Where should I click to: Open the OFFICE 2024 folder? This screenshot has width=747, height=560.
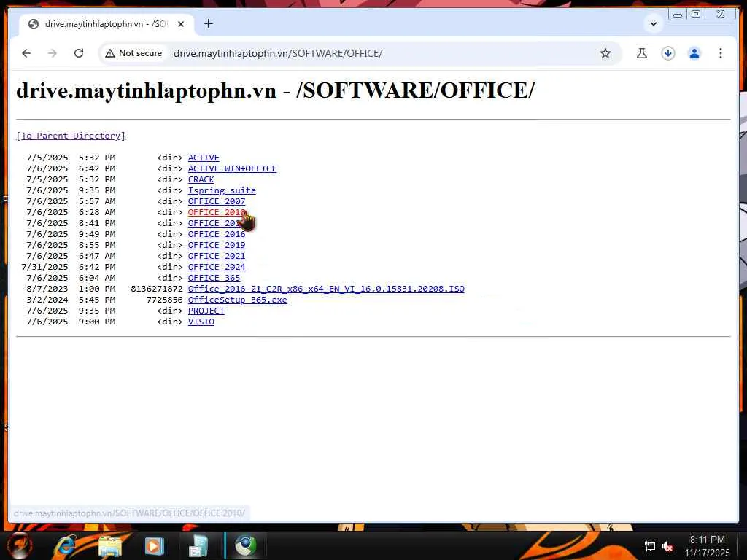[x=216, y=267]
